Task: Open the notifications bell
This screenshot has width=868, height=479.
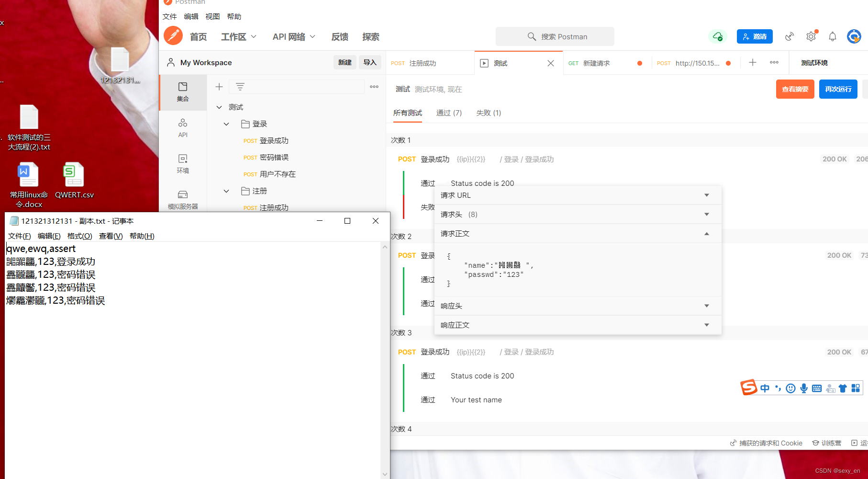Action: pos(833,36)
